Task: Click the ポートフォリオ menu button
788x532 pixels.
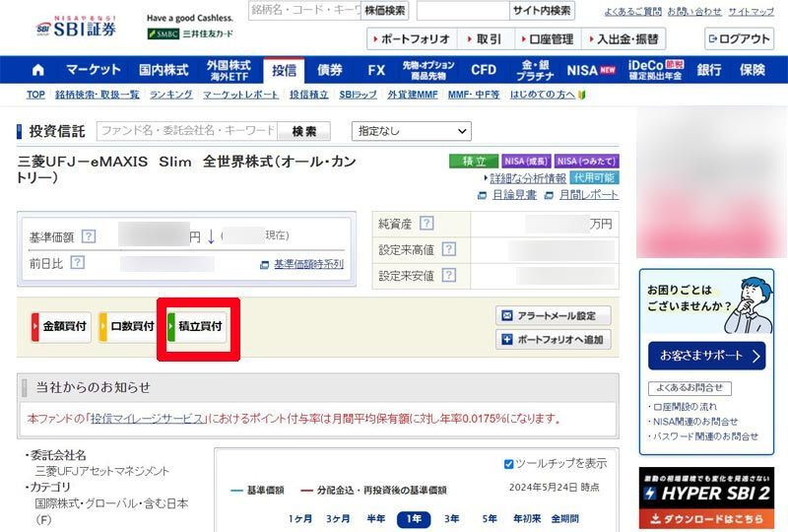Action: 412,38
